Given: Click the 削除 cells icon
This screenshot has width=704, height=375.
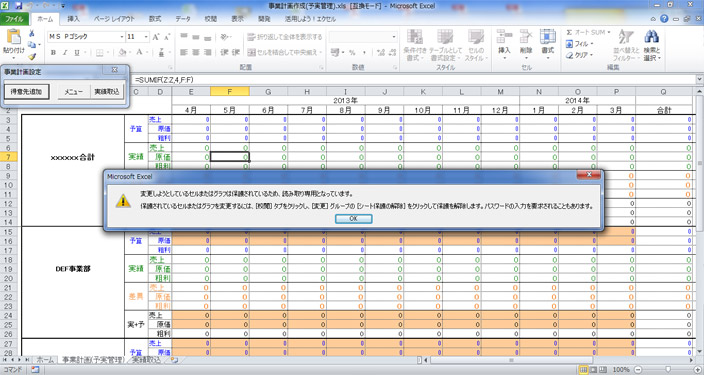Looking at the screenshot, I should [526, 37].
